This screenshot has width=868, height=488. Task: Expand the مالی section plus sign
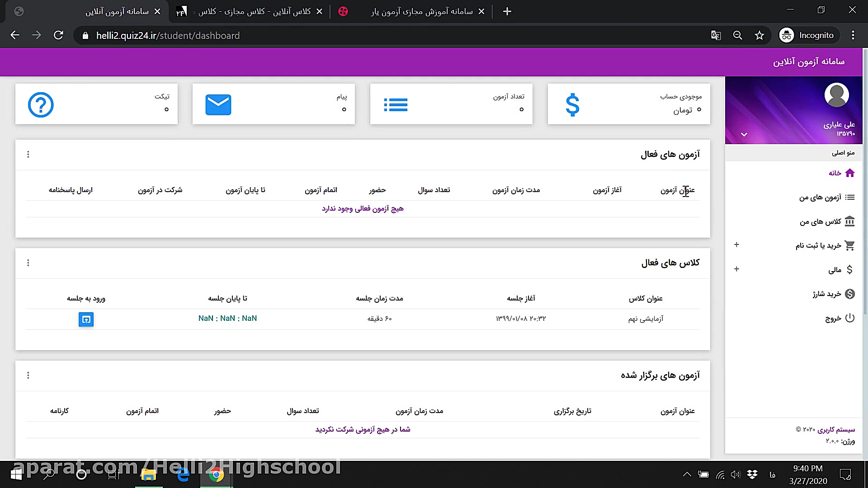pyautogui.click(x=736, y=269)
